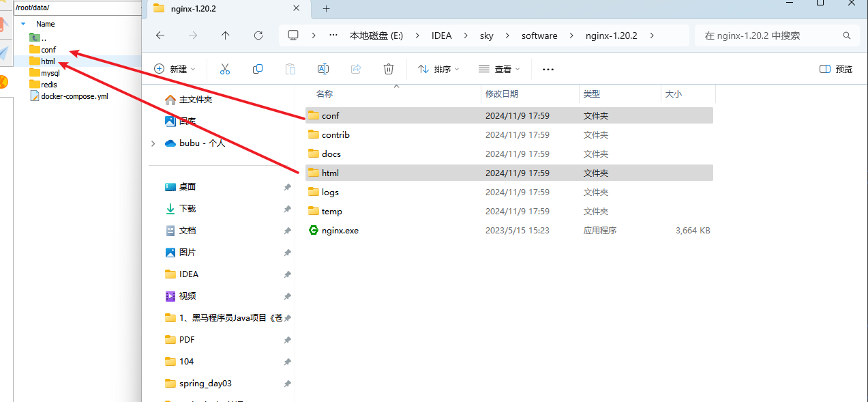
Task: Open the 104 folder in navigation pane
Action: (179, 362)
